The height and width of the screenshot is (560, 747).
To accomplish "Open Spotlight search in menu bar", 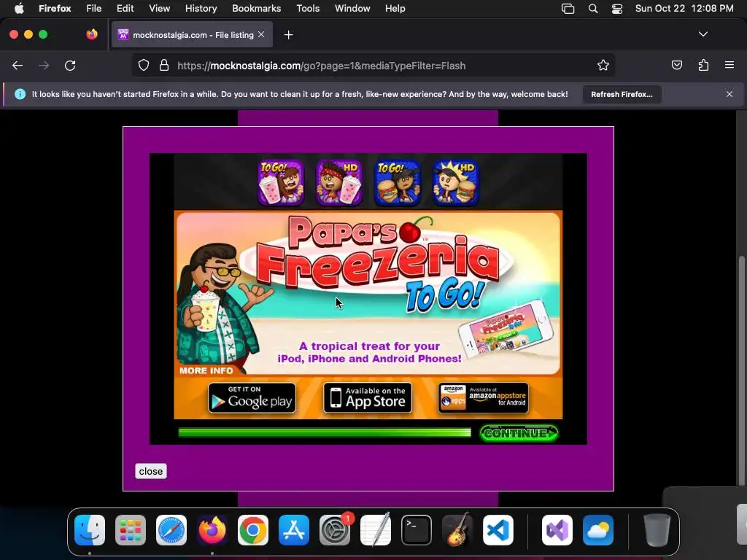I will tap(593, 9).
